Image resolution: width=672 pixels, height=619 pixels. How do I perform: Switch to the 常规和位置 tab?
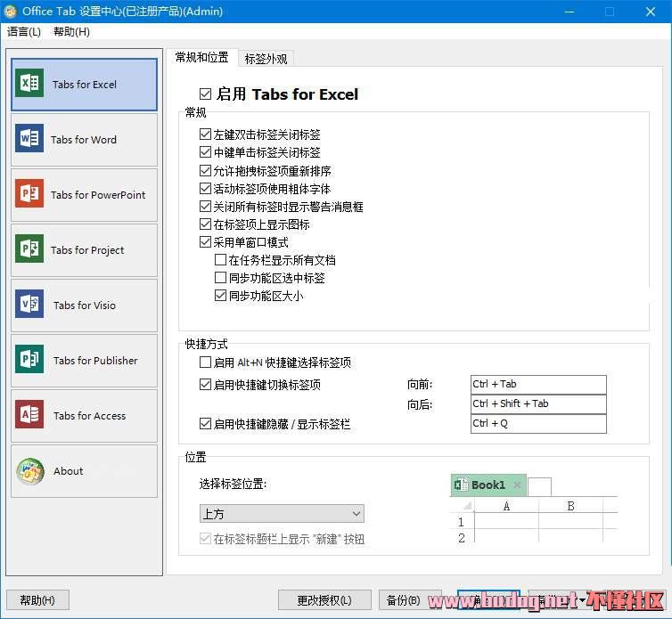(x=201, y=57)
